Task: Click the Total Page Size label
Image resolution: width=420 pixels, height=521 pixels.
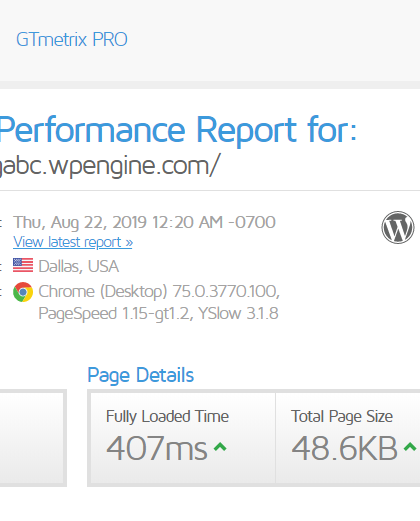Action: [x=342, y=417]
